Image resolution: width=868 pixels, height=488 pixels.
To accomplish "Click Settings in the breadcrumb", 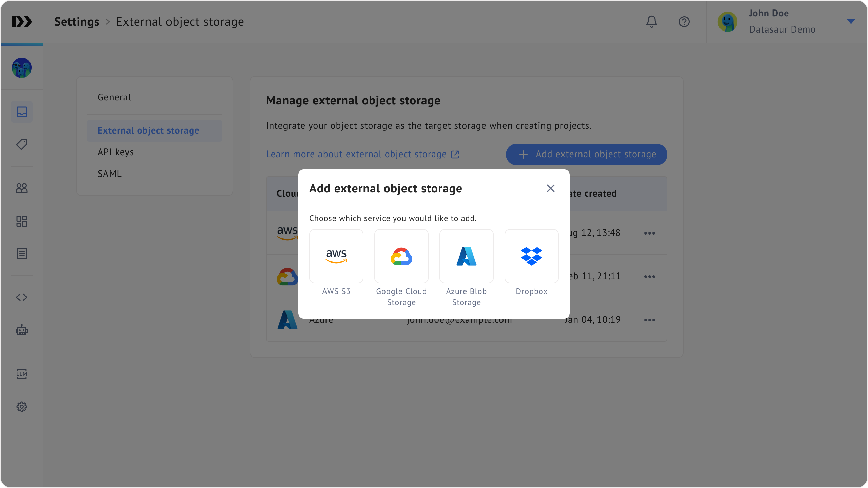I will [77, 22].
